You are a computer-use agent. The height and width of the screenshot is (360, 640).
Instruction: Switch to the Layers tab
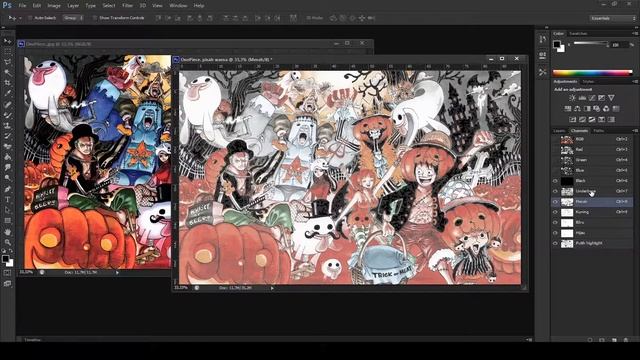point(559,131)
